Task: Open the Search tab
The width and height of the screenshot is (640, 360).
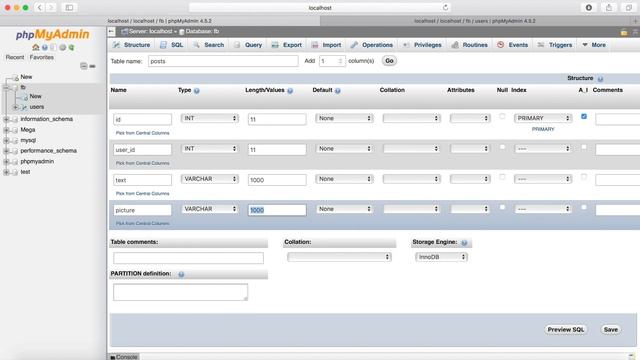Action: [x=209, y=45]
